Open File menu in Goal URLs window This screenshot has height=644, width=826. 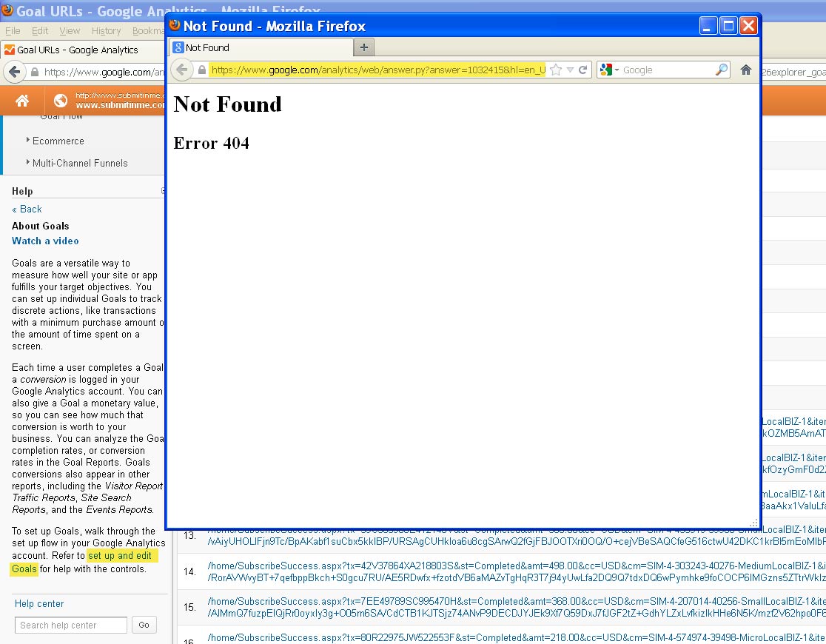tap(13, 30)
